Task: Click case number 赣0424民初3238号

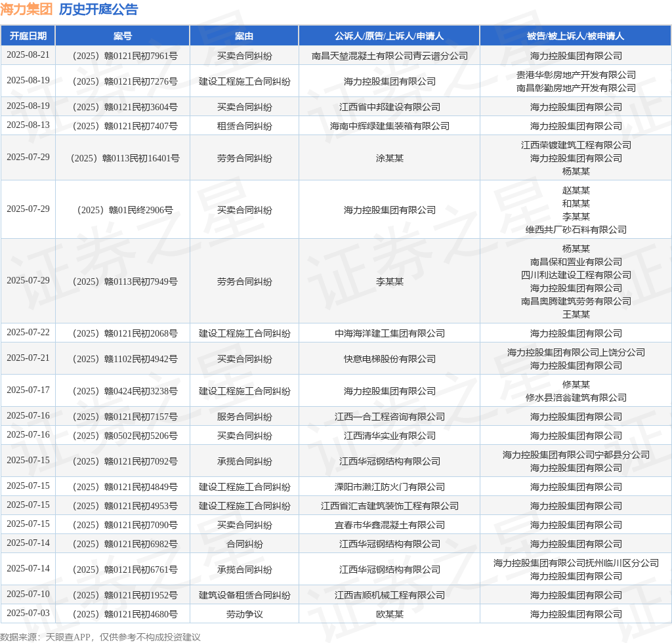Action: [125, 392]
